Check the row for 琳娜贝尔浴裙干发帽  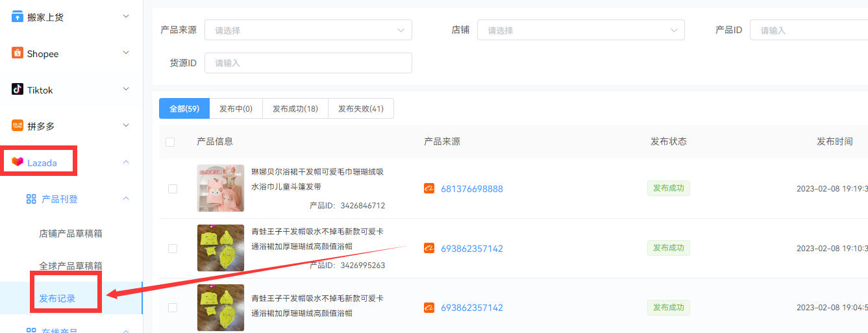tap(173, 189)
